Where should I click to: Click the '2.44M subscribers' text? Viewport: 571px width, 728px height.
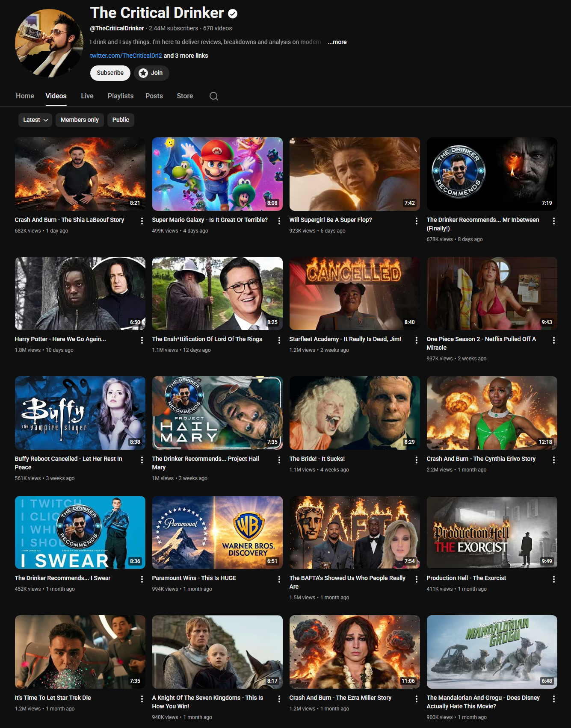pyautogui.click(x=173, y=28)
